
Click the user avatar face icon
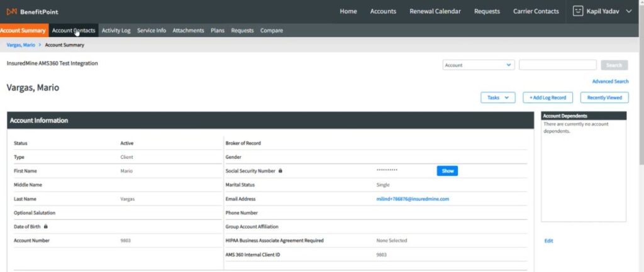pyautogui.click(x=578, y=11)
